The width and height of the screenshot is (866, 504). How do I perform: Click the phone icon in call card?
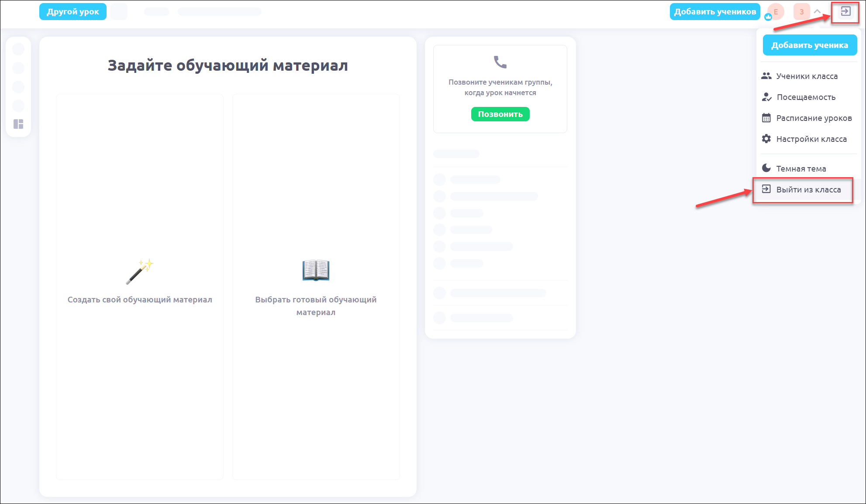click(x=500, y=62)
